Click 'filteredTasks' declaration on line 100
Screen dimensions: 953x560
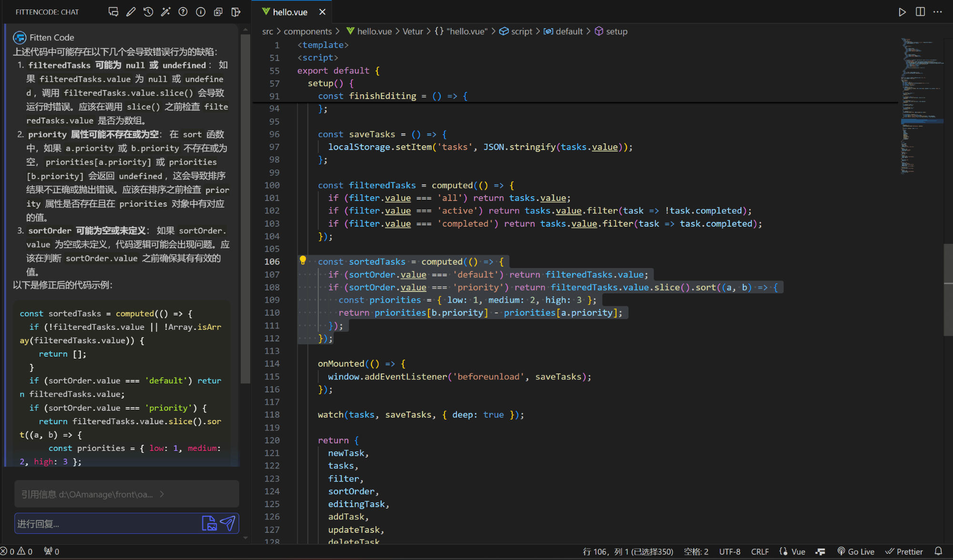coord(382,185)
